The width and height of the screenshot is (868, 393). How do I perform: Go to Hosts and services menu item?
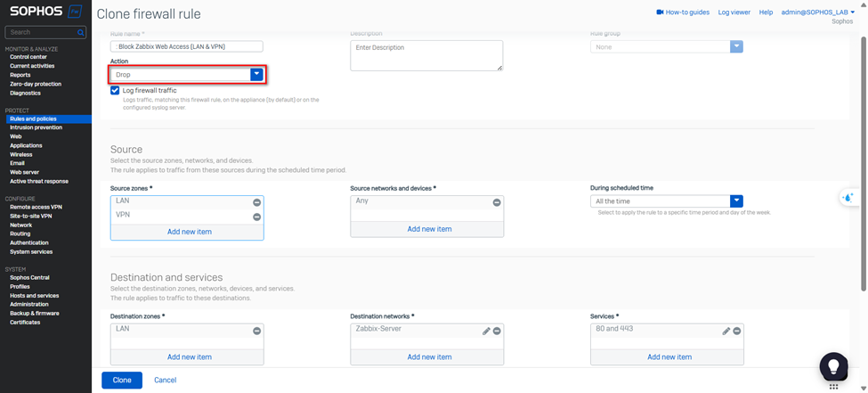[34, 295]
